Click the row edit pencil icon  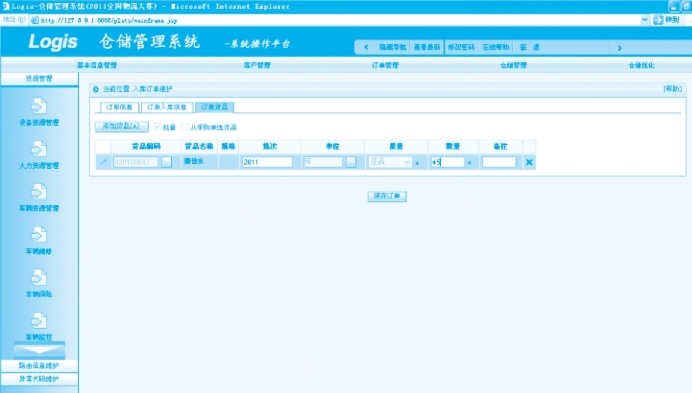(103, 162)
